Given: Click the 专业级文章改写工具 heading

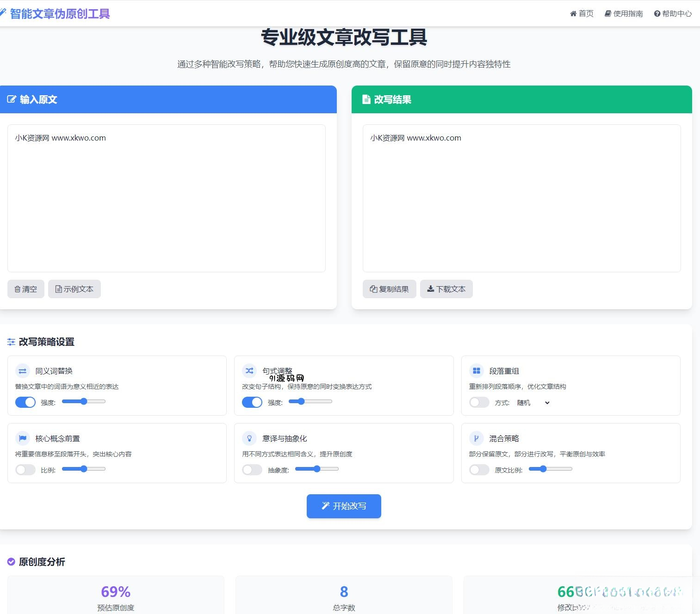Looking at the screenshot, I should pyautogui.click(x=344, y=37).
